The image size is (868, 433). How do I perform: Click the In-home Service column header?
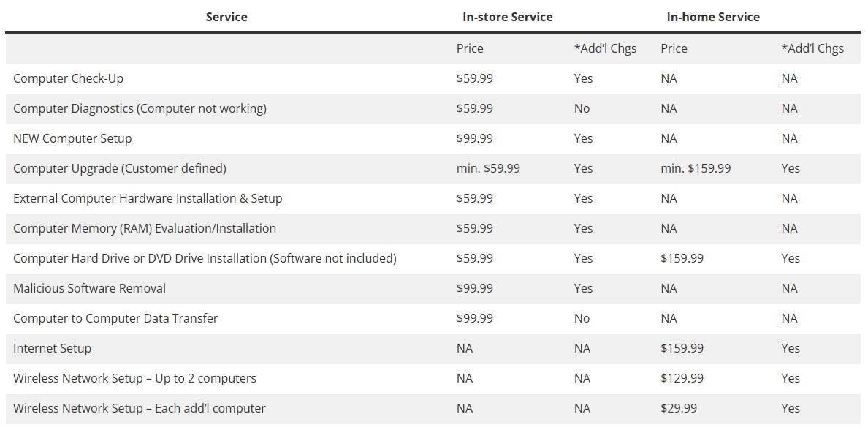[713, 17]
